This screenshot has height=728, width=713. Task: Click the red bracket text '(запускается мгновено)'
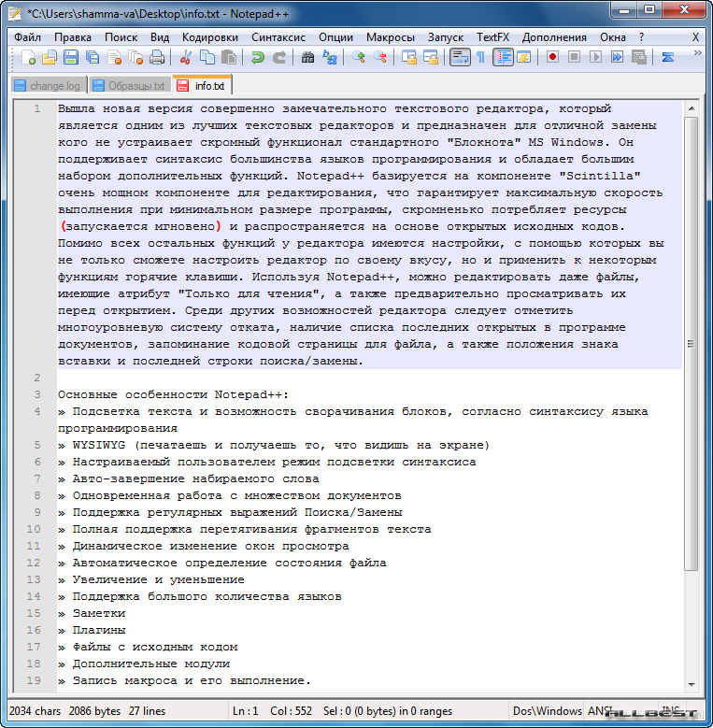pyautogui.click(x=141, y=226)
